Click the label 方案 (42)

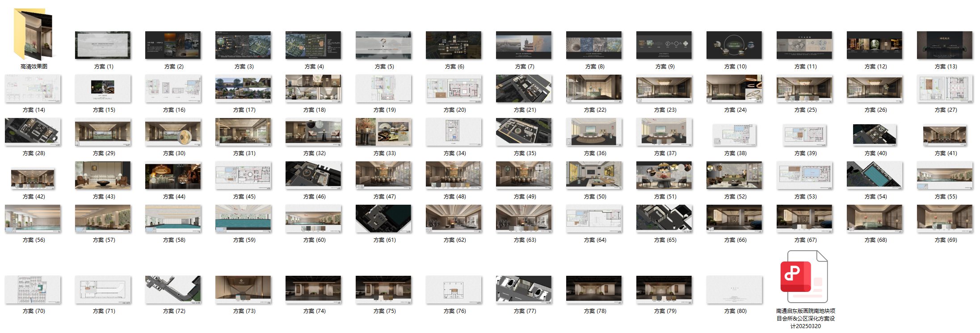pos(34,197)
